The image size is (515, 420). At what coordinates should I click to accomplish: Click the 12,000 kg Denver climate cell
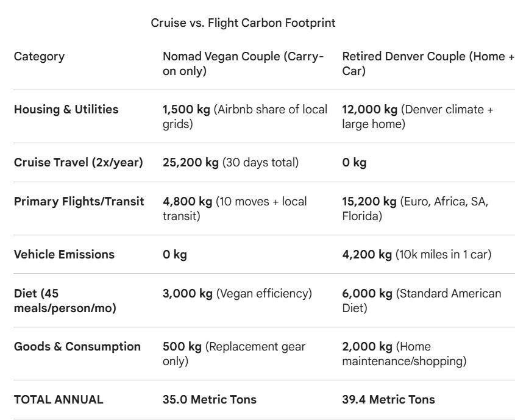coord(417,116)
